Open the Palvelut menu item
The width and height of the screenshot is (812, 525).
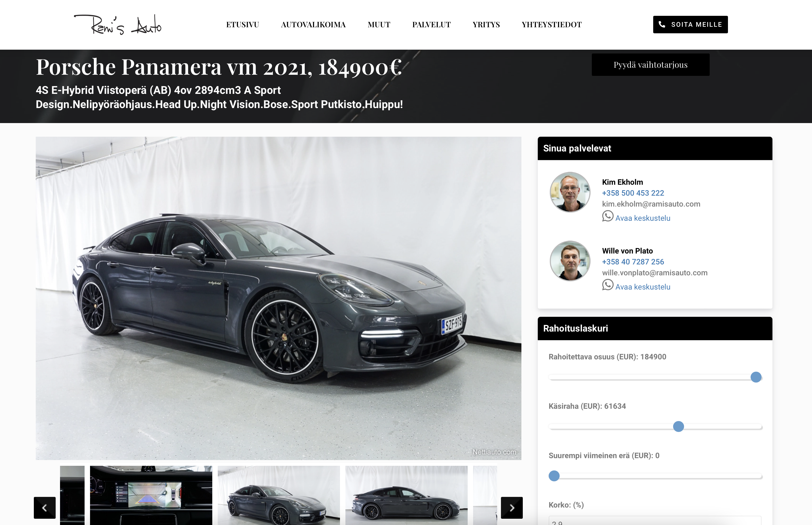431,25
